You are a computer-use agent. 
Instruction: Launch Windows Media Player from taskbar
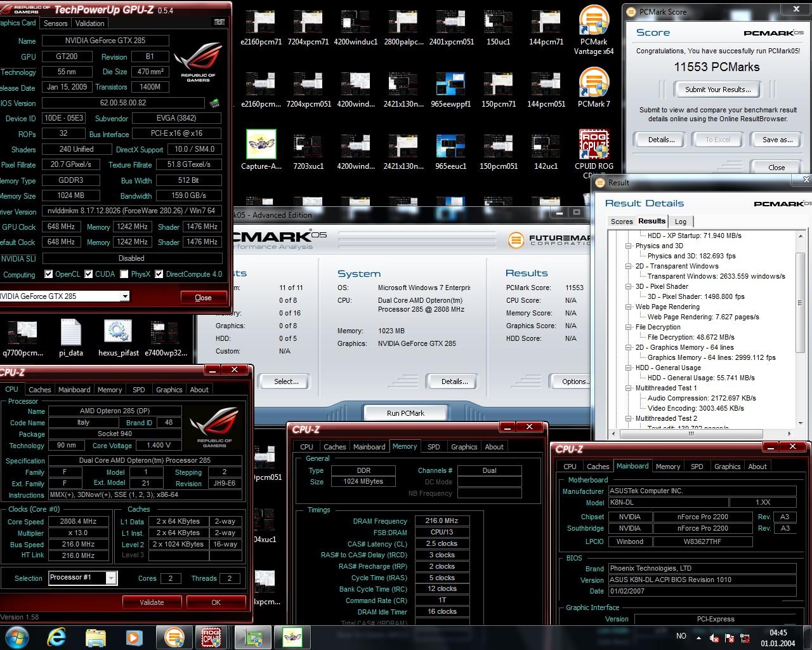(134, 637)
